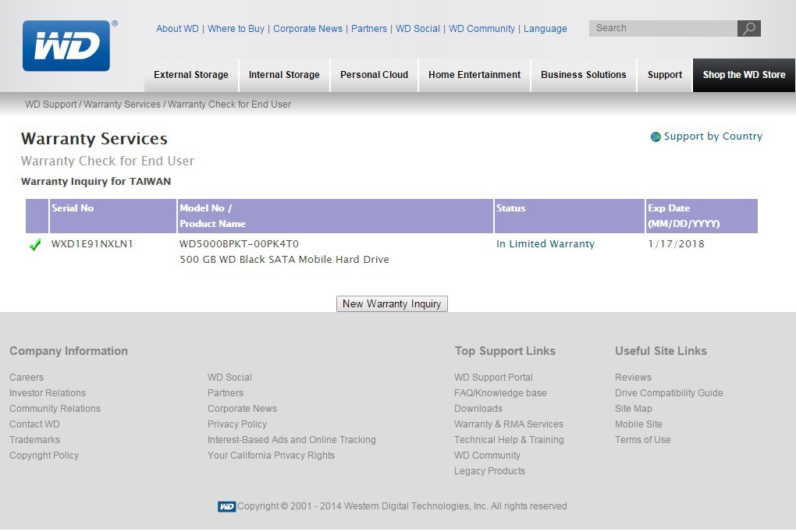Open the Where to Buy link
The width and height of the screenshot is (796, 532).
point(236,29)
